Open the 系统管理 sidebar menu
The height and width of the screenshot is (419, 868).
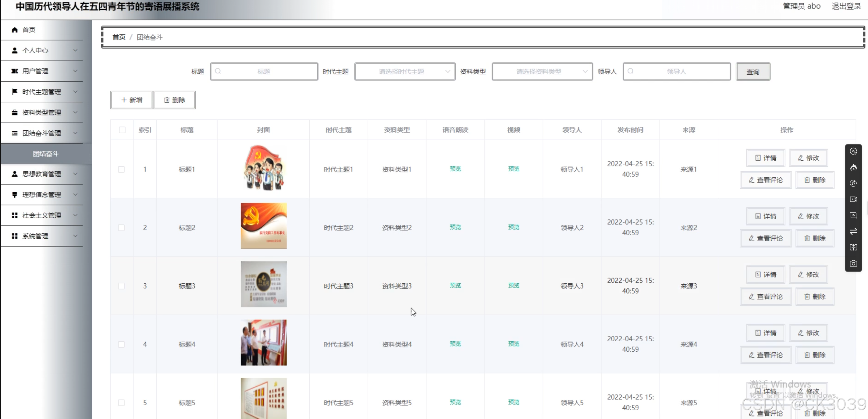tap(42, 236)
